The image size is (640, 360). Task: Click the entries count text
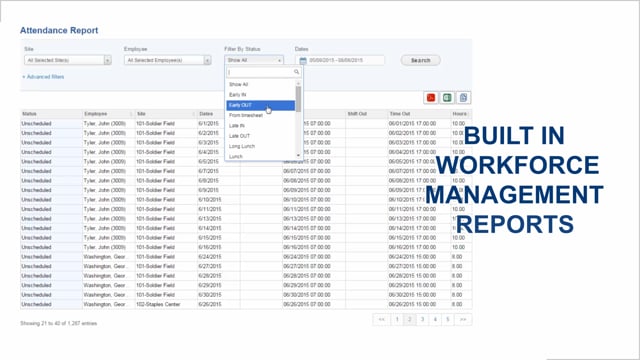[59, 323]
